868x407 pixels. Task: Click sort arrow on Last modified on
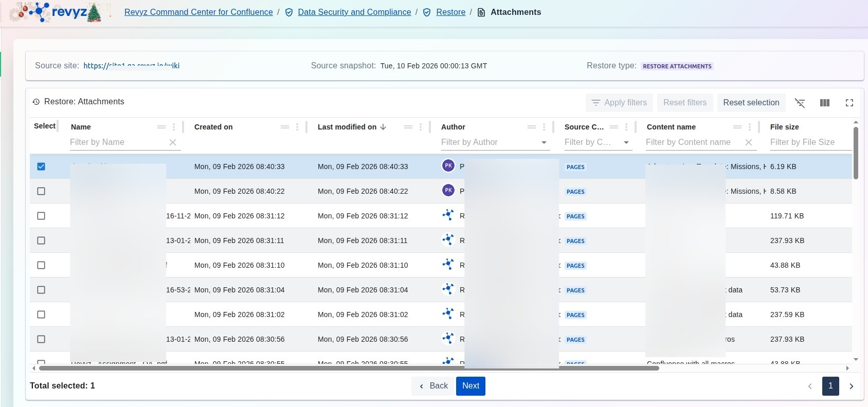[383, 127]
